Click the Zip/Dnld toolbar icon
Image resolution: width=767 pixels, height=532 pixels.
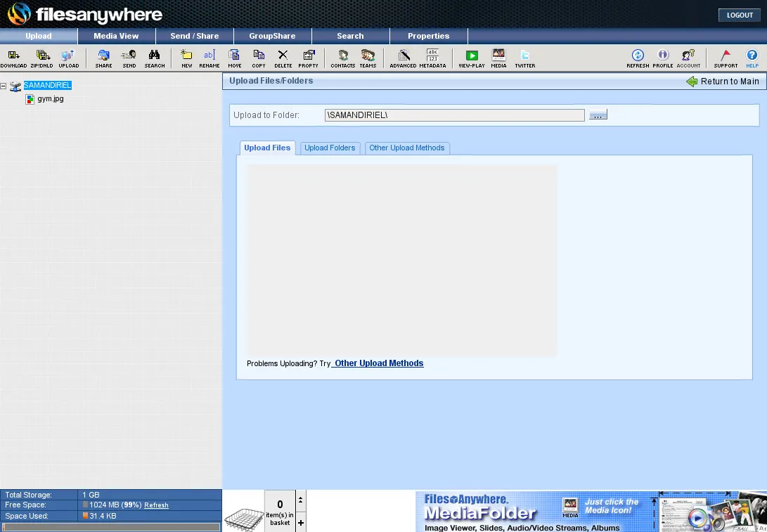tap(41, 58)
